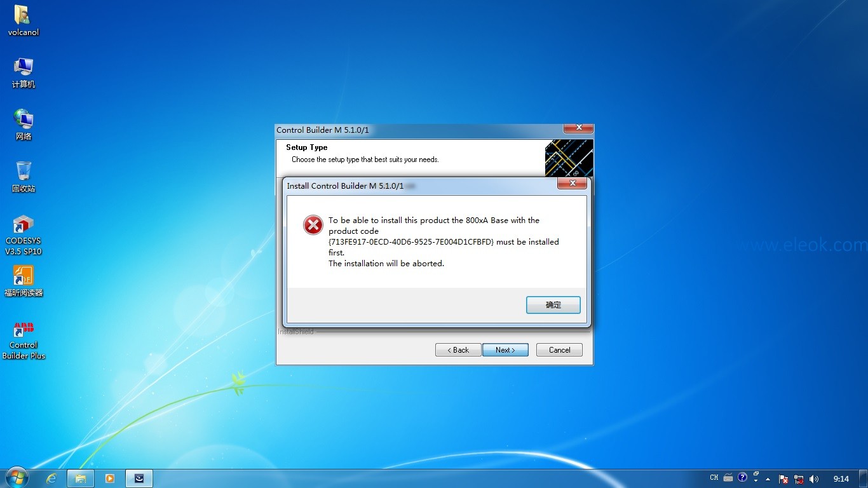The height and width of the screenshot is (488, 868).
Task: Open the 回收站 recycle bin icon
Action: 23,177
